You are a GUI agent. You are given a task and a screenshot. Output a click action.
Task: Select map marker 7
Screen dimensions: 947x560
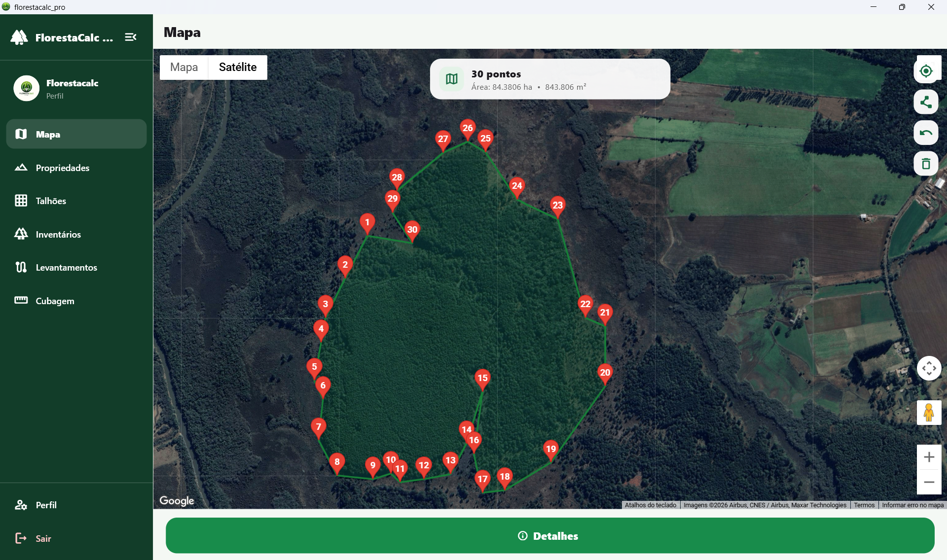(318, 428)
